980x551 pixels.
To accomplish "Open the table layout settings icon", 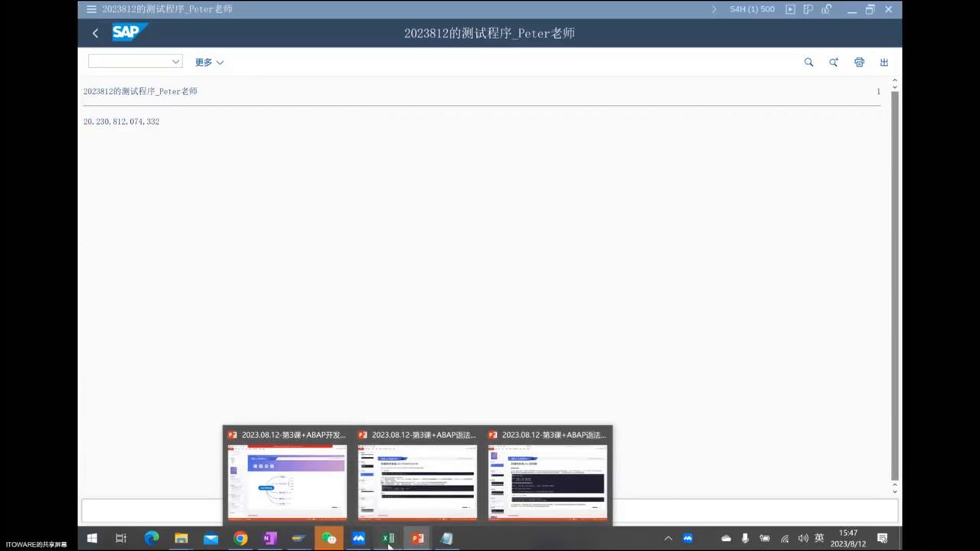I will (x=884, y=62).
